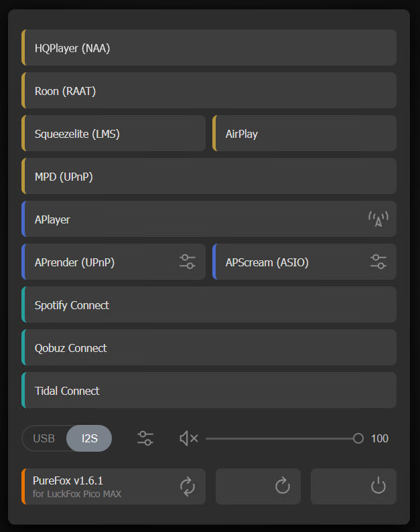Click the power off button

tap(378, 486)
